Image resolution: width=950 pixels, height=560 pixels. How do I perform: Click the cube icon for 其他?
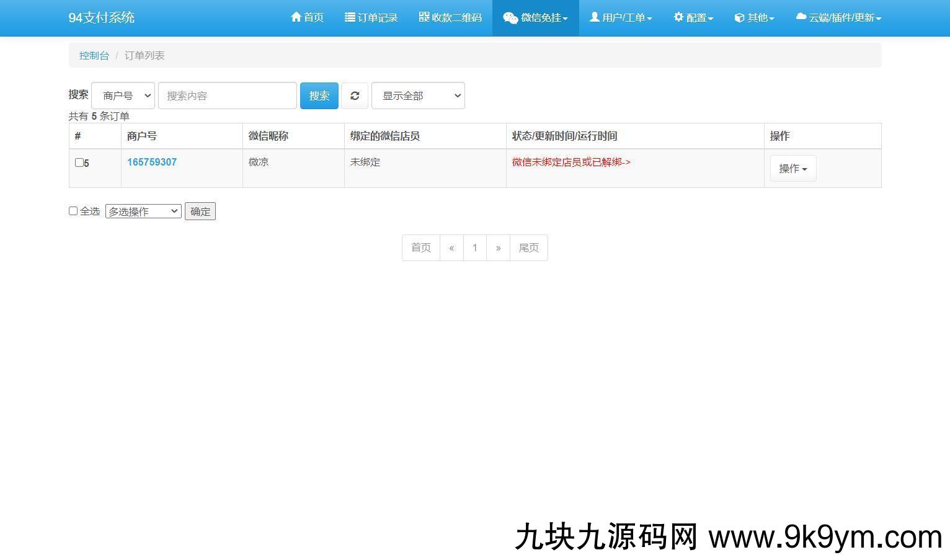[x=739, y=18]
